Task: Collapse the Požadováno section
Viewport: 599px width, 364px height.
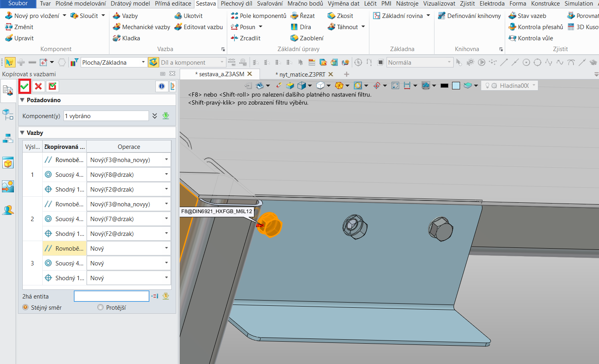Action: pos(22,100)
